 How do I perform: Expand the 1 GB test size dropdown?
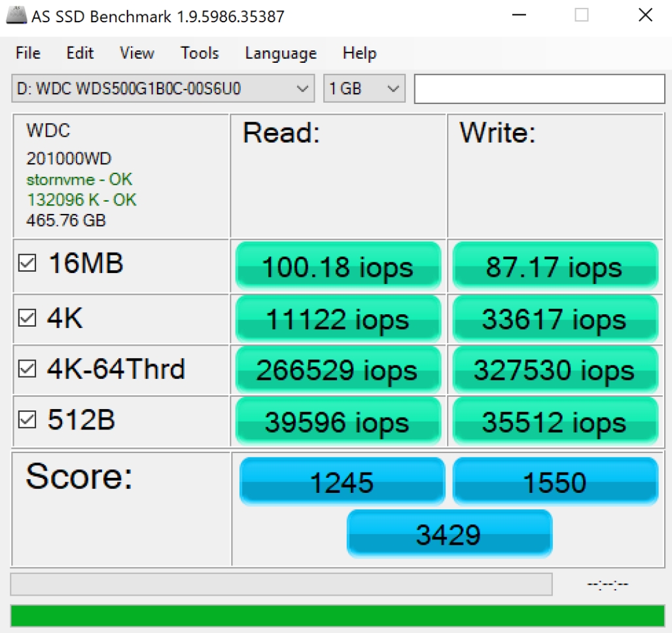364,88
